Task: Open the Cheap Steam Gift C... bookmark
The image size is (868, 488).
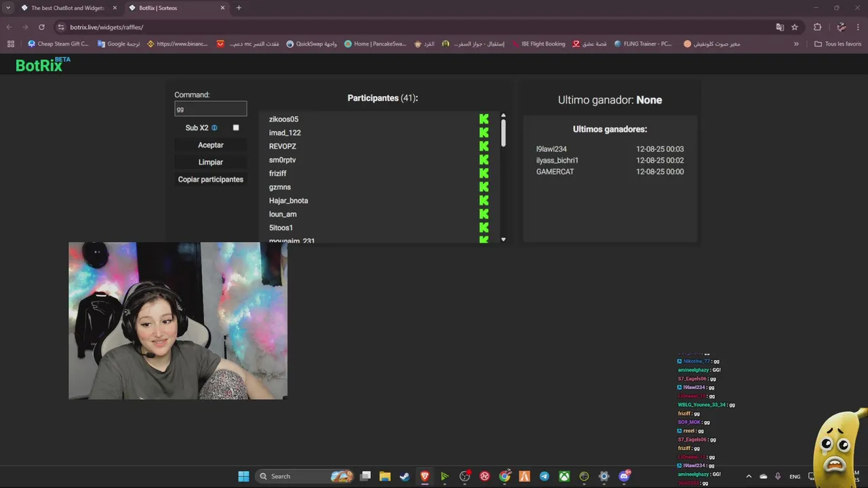Action: (58, 44)
